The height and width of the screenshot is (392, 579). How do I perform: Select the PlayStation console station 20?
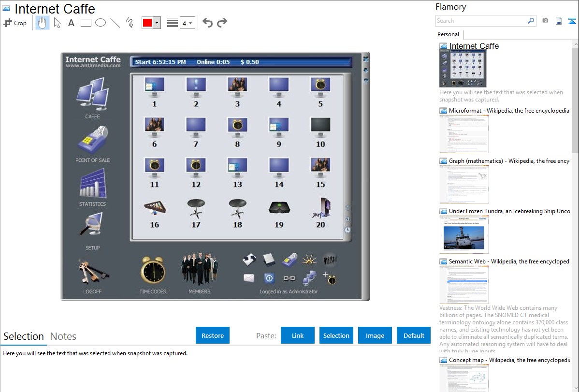pos(320,213)
